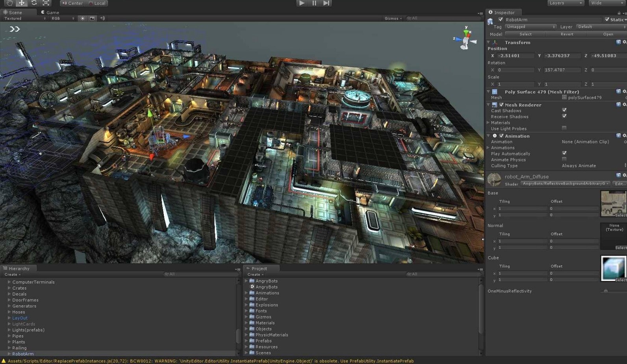This screenshot has width=627, height=364.
Task: Open the Wide layout dropdown
Action: [607, 3]
